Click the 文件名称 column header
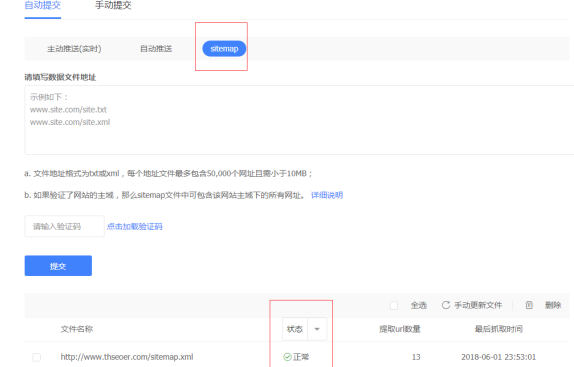This screenshot has height=367, width=574. click(77, 329)
